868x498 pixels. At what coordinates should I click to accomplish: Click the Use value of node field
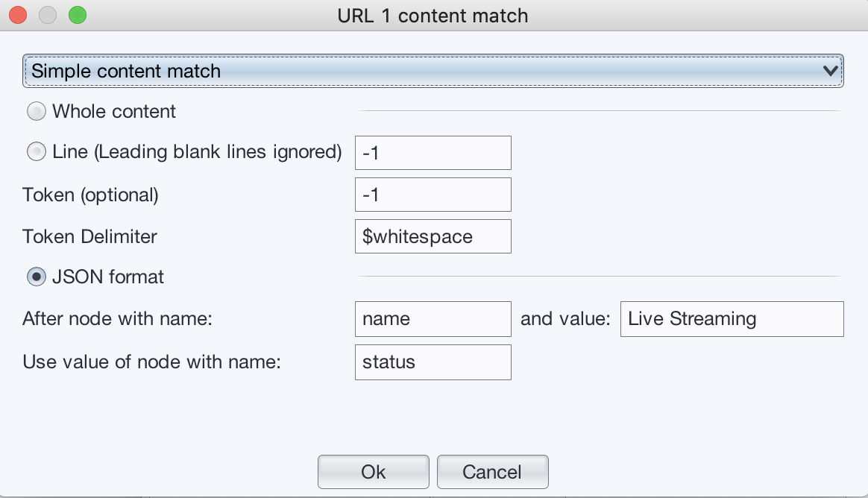click(x=433, y=362)
